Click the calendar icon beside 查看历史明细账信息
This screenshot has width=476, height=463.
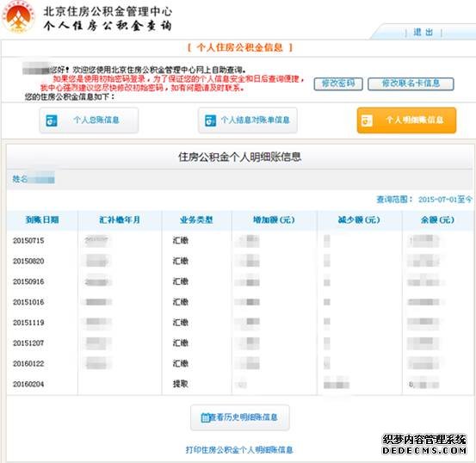[205, 418]
